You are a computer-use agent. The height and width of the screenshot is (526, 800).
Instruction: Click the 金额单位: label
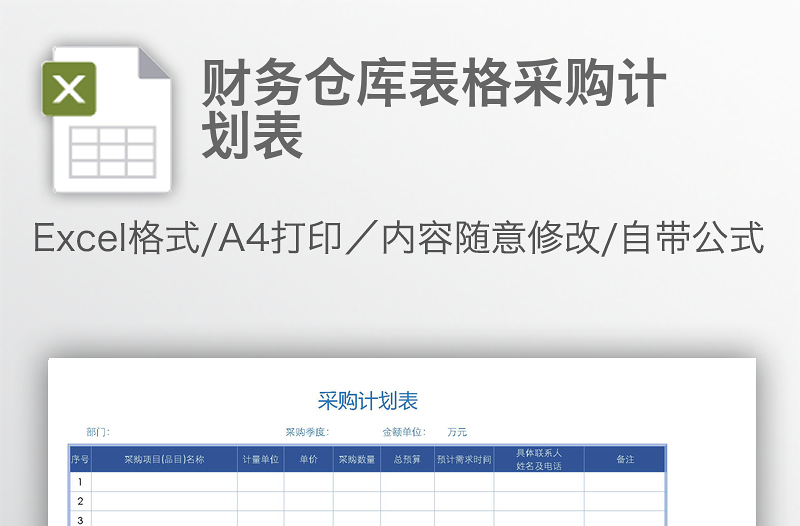pos(404,432)
